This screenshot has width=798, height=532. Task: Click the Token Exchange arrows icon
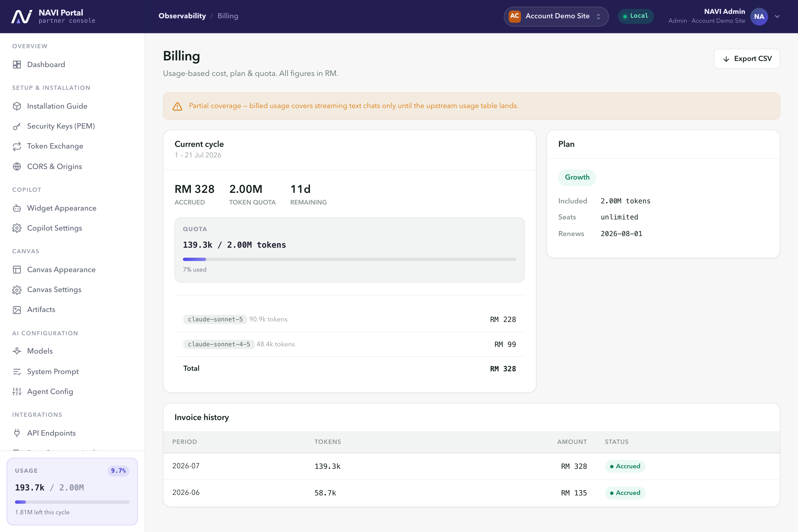coord(17,146)
